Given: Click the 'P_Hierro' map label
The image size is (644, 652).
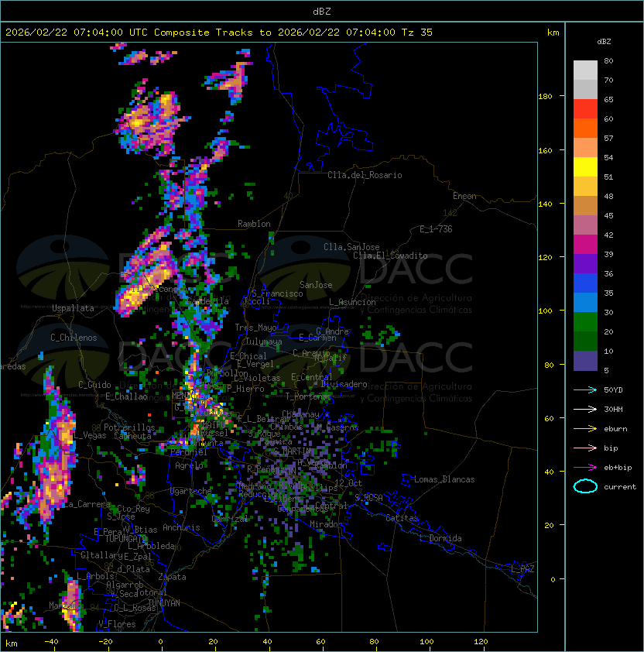Looking at the screenshot, I should [x=245, y=389].
